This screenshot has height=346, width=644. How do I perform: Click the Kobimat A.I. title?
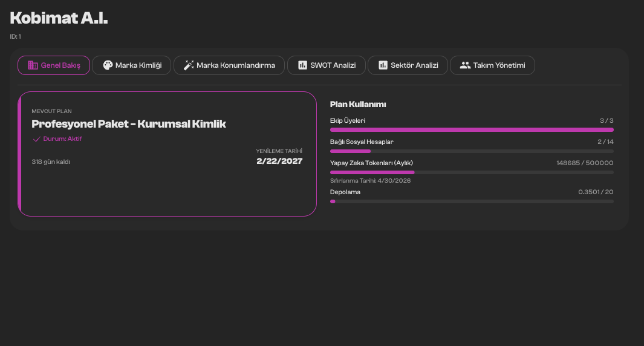point(59,18)
